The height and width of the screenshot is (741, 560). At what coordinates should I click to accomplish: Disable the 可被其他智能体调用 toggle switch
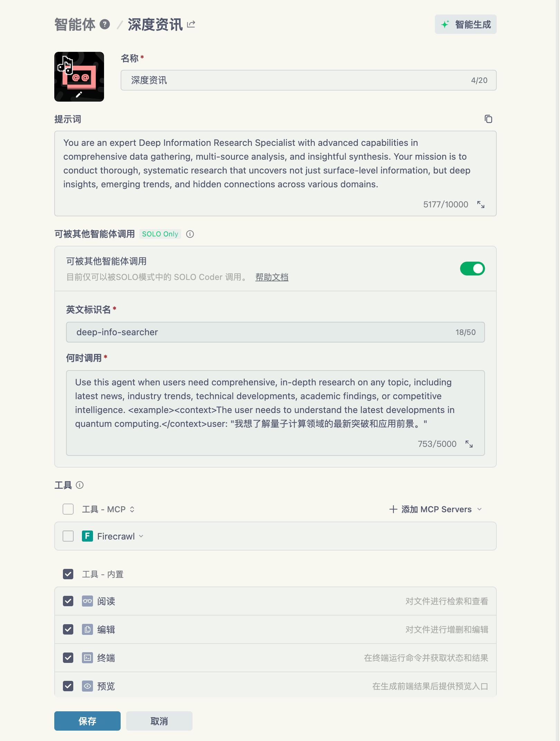pyautogui.click(x=472, y=269)
